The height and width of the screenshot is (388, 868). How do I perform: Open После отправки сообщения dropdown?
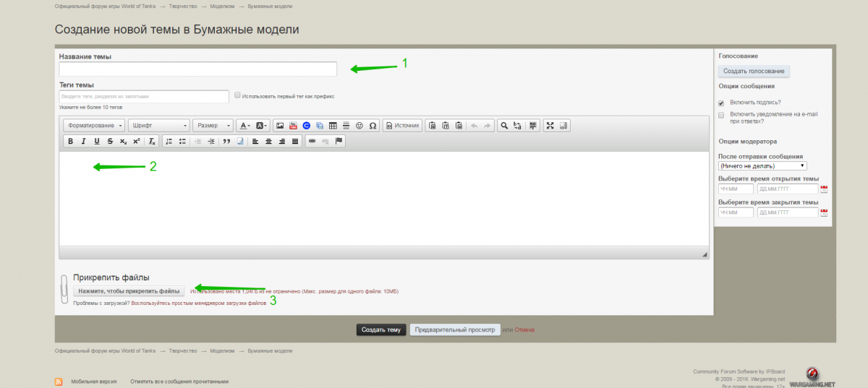[x=762, y=166]
